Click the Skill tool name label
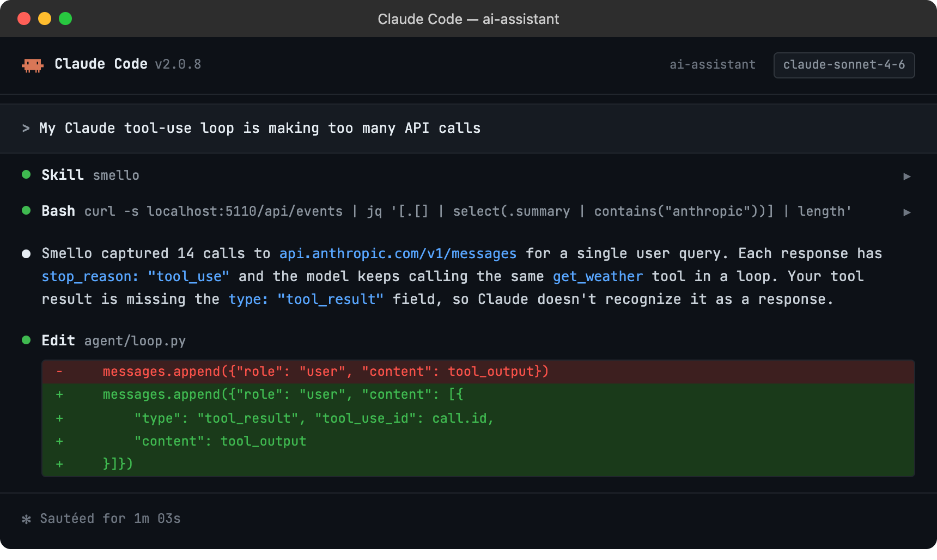Screen dimensions: 937x560 point(63,175)
